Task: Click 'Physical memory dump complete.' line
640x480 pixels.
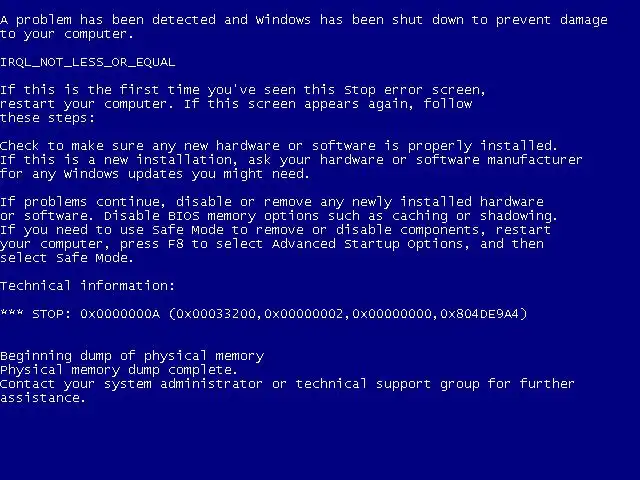Action: [118, 370]
